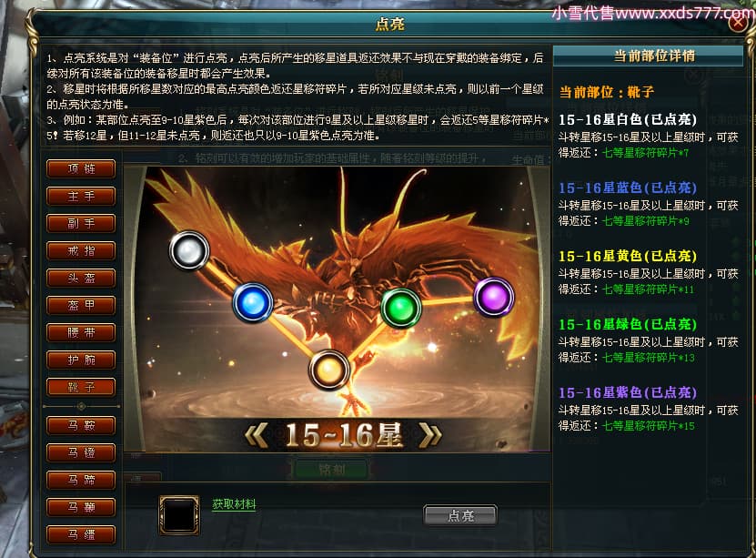Select the 项链 equipment slot
The height and width of the screenshot is (558, 756).
(81, 168)
